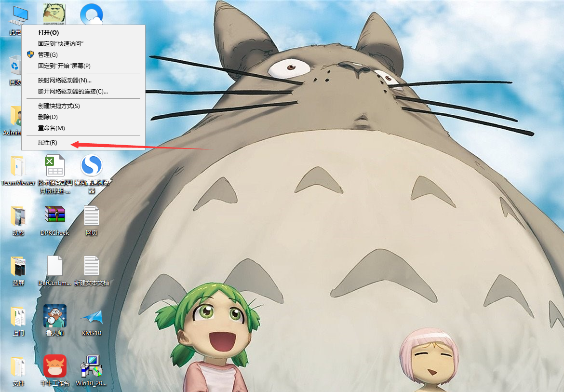The width and height of the screenshot is (564, 392).
Task: Select the 搜狗高速浏览器 browser icon
Action: point(92,165)
